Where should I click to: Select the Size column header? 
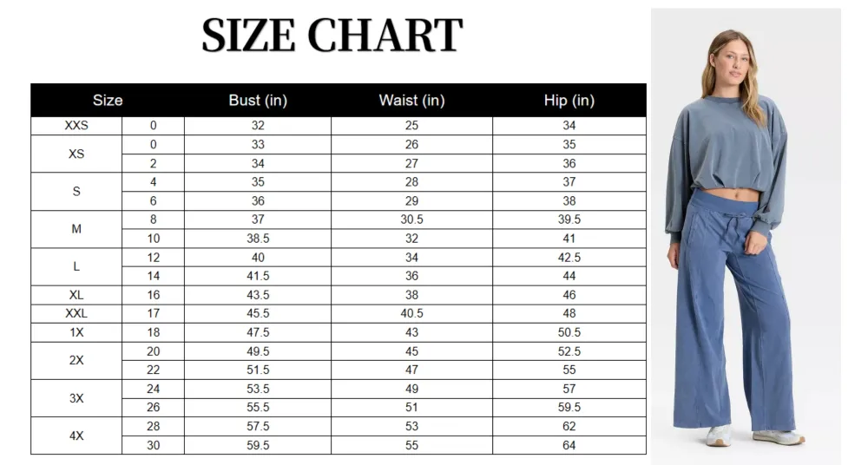tap(108, 100)
